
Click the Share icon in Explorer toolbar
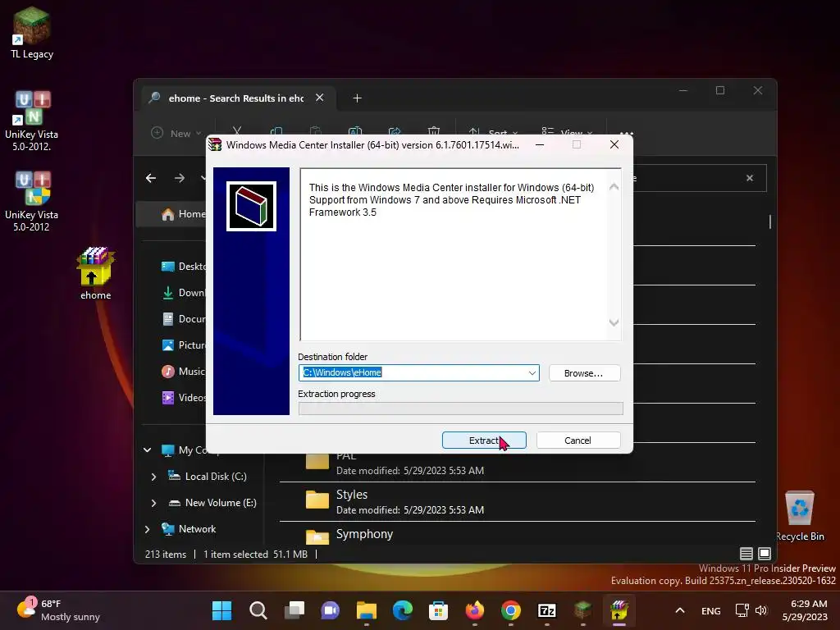(395, 133)
